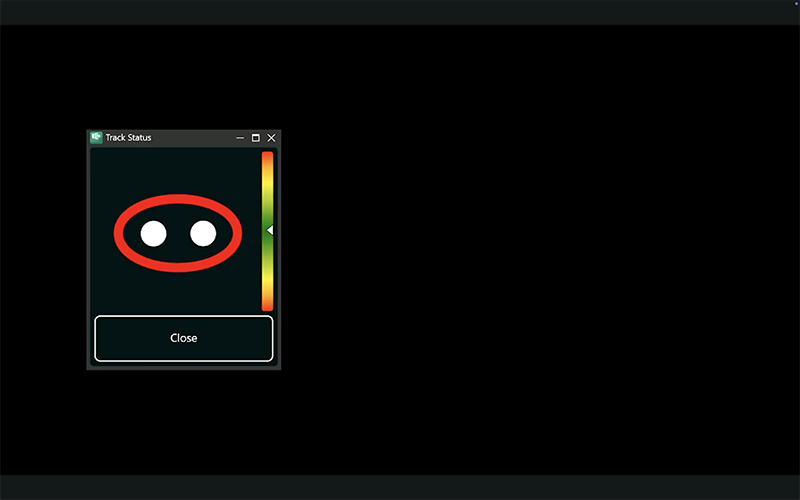
Task: Click the dark bar along the screen top
Action: point(400,12)
